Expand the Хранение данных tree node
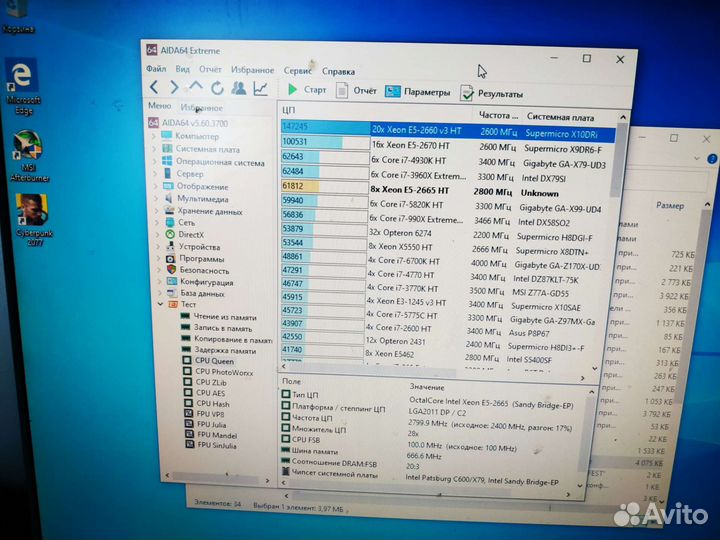 point(158,211)
